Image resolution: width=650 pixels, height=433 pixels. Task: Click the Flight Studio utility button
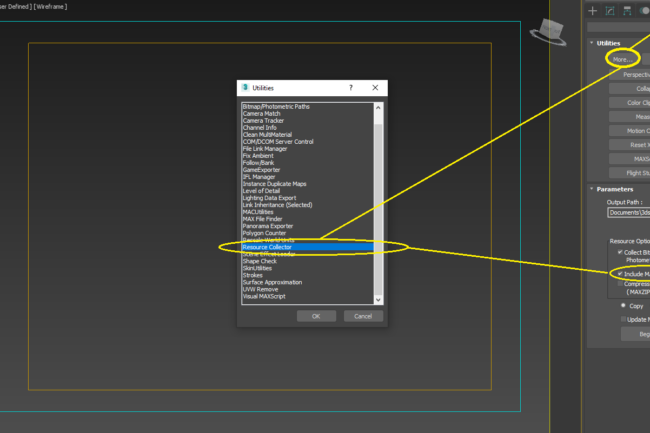tap(629, 173)
